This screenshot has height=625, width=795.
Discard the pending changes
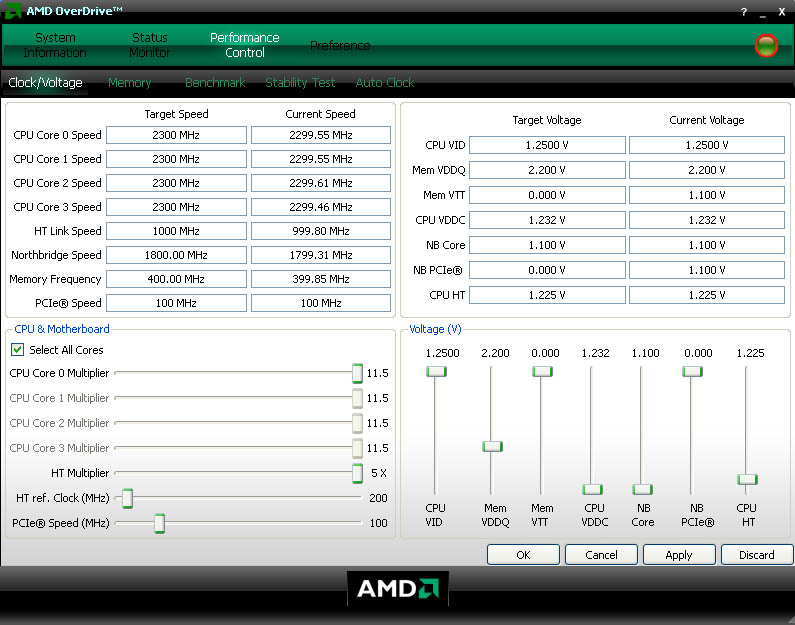757,555
